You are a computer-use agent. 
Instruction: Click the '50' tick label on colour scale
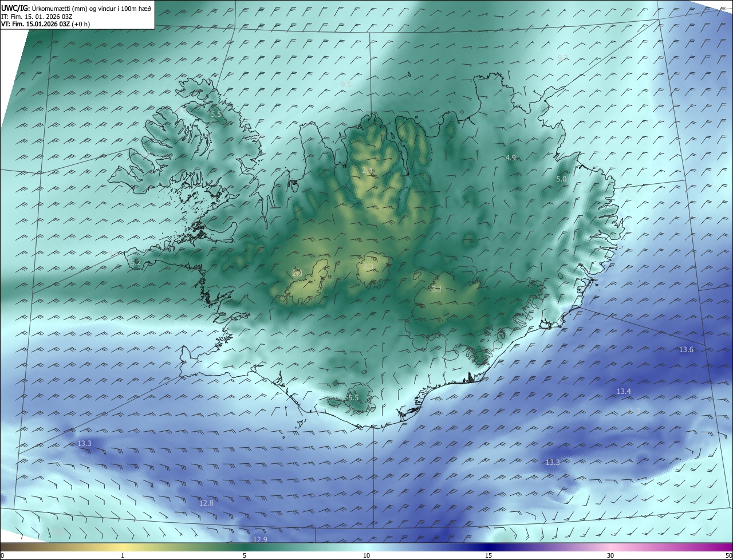(728, 555)
